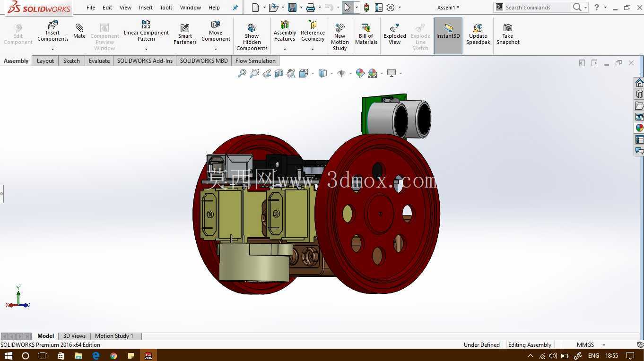Open Bill of Materials
Screen dimensions: 644x361
pyautogui.click(x=366, y=34)
